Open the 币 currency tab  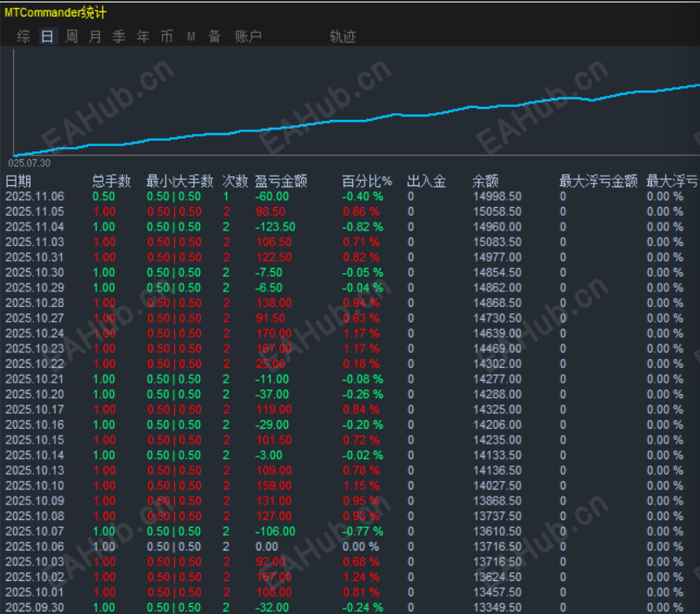[167, 37]
